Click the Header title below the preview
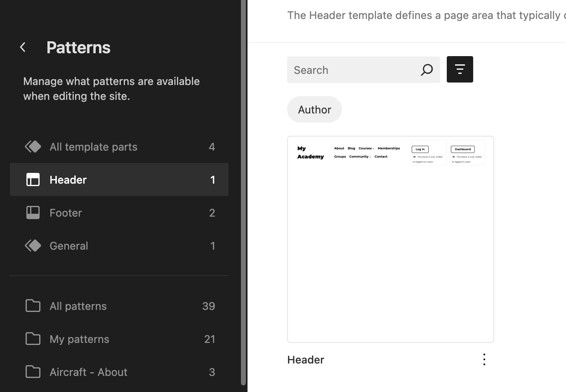Screen dimensions: 566x392 [x=306, y=359]
